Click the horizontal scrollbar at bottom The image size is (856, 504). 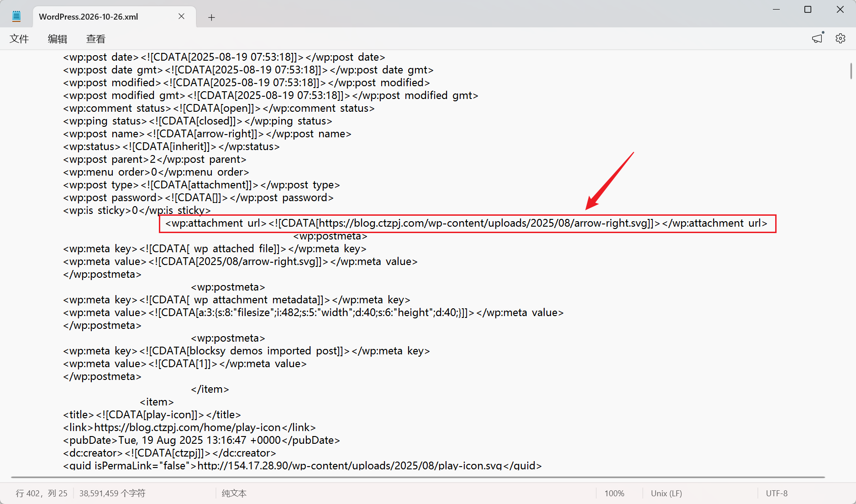point(418,477)
